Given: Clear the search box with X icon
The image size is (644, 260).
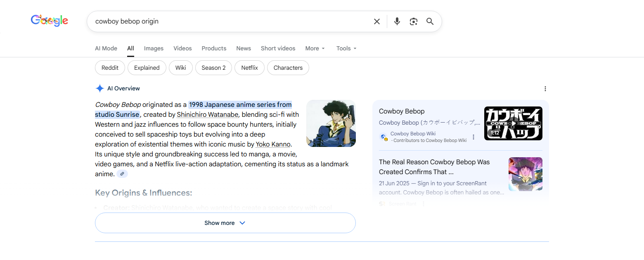Looking at the screenshot, I should pyautogui.click(x=377, y=21).
